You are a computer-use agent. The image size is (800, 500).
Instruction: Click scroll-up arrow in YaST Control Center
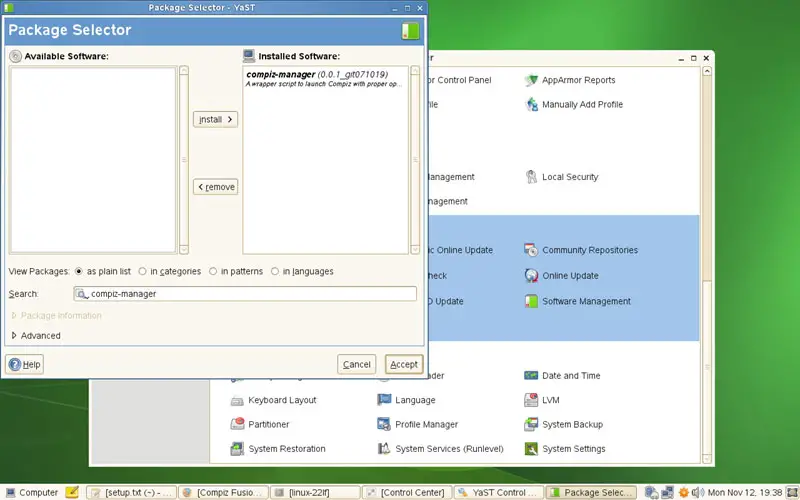pos(707,71)
